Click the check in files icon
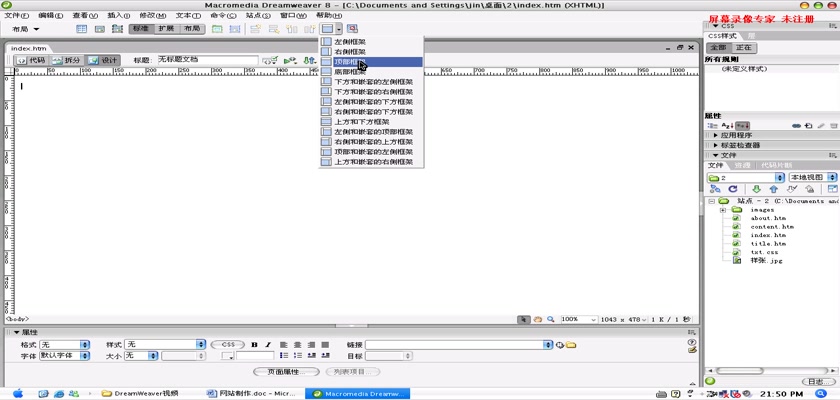Image resolution: width=840 pixels, height=400 pixels. click(809, 189)
